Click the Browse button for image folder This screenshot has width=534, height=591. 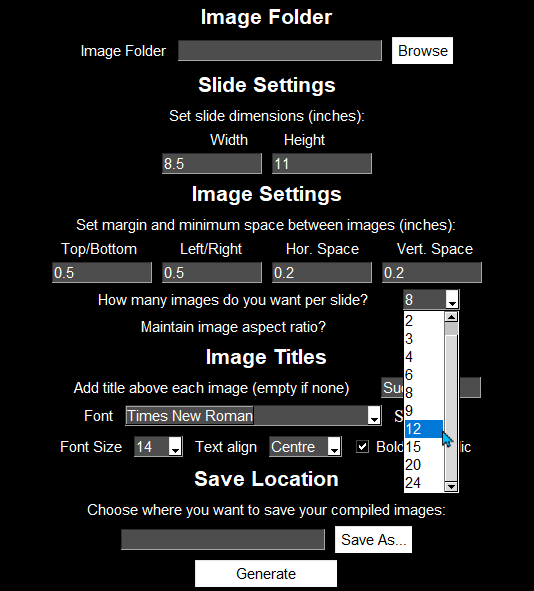[422, 51]
